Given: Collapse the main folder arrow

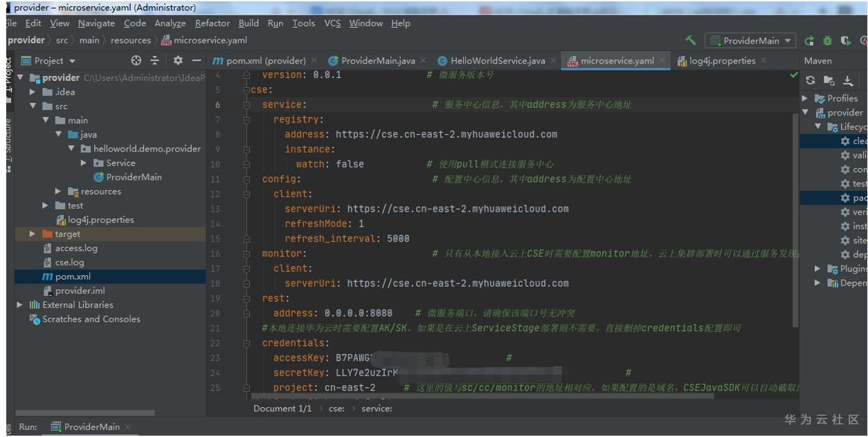Looking at the screenshot, I should (46, 120).
